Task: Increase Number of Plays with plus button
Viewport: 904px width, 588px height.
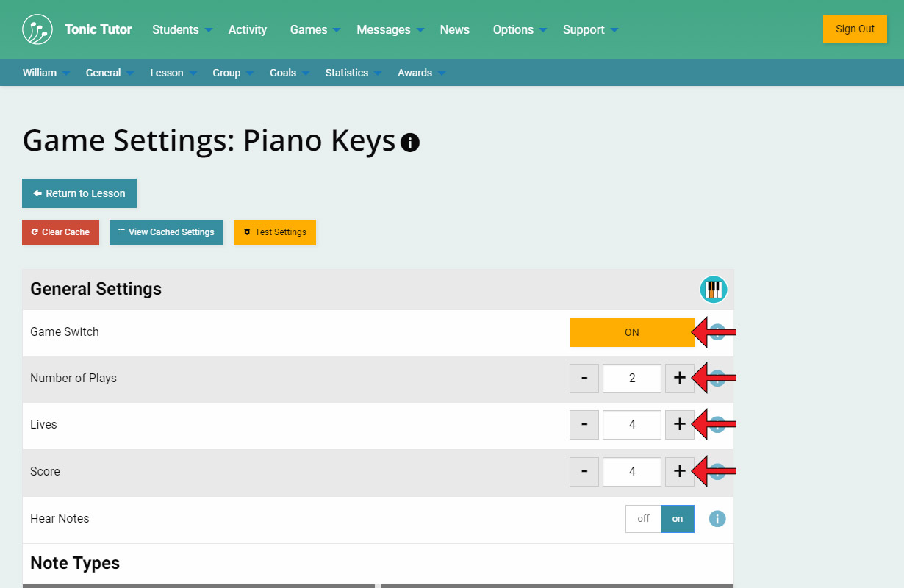Action: pyautogui.click(x=679, y=379)
